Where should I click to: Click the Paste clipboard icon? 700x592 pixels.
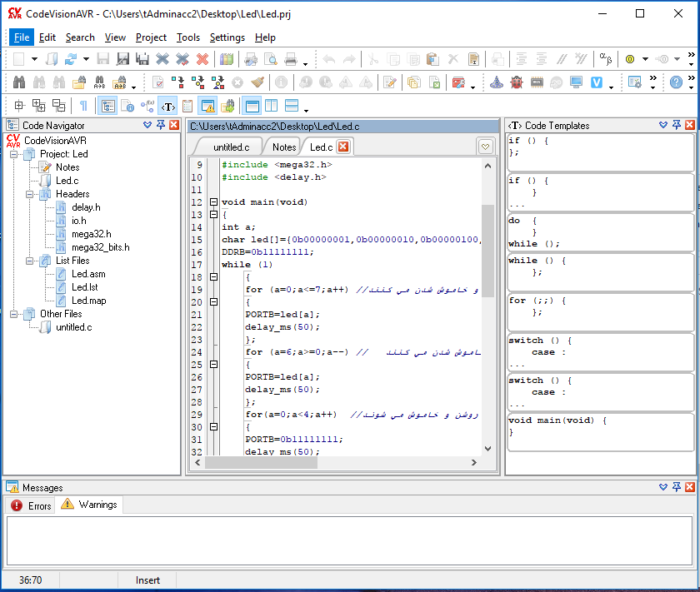[432, 59]
